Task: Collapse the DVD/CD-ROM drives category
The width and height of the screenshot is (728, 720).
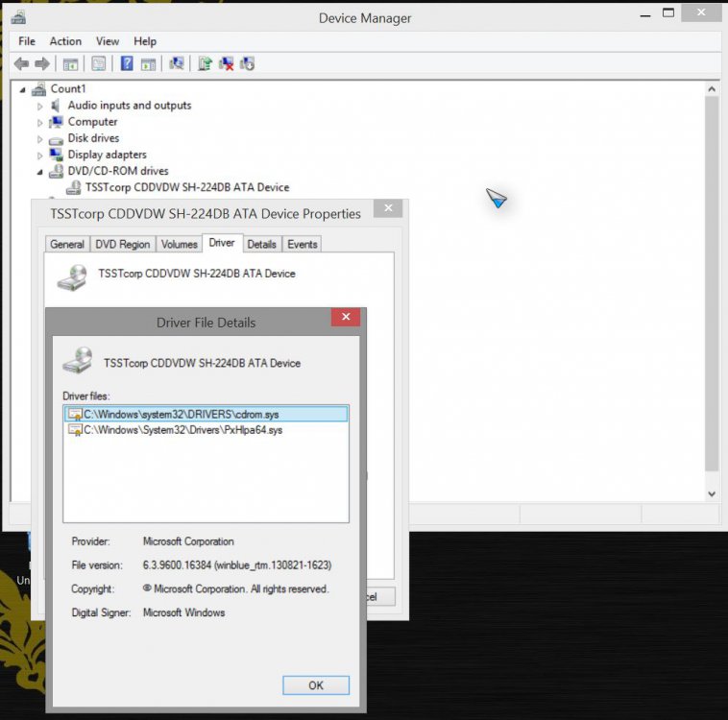Action: 40,172
